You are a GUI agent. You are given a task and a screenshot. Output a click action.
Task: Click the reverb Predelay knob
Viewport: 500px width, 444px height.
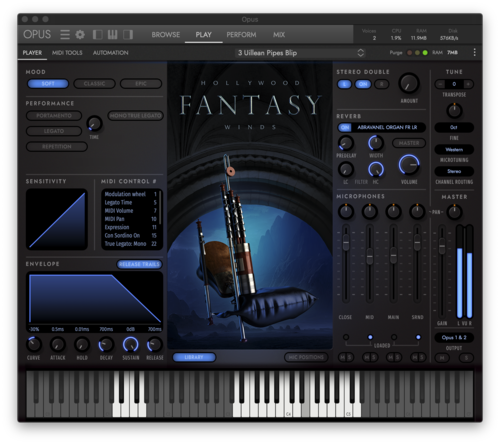[346, 143]
